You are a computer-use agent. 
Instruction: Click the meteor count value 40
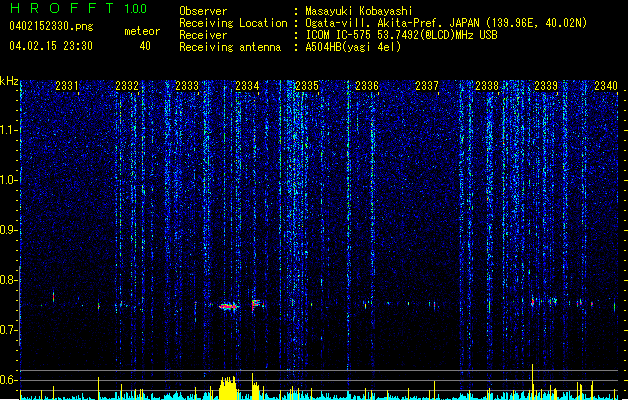pyautogui.click(x=145, y=46)
